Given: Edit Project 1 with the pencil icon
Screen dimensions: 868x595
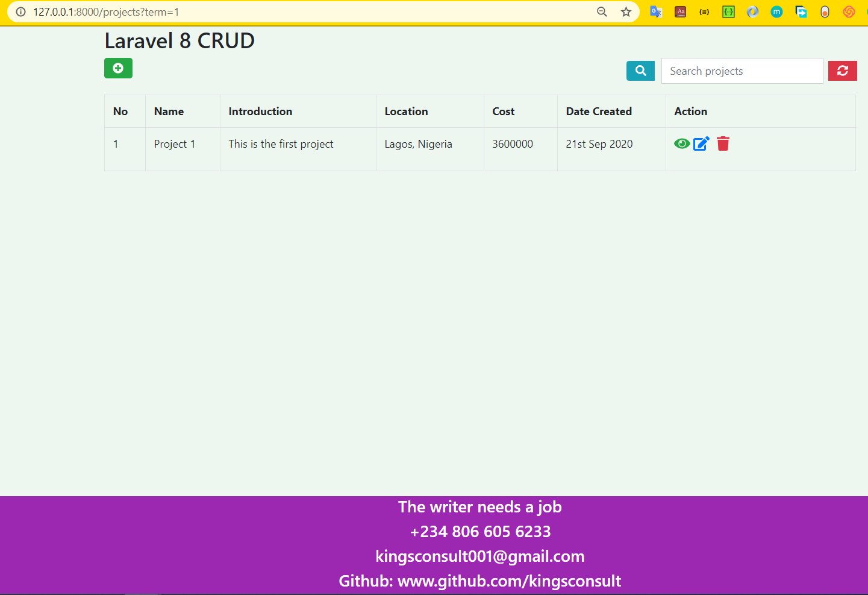Looking at the screenshot, I should [701, 143].
